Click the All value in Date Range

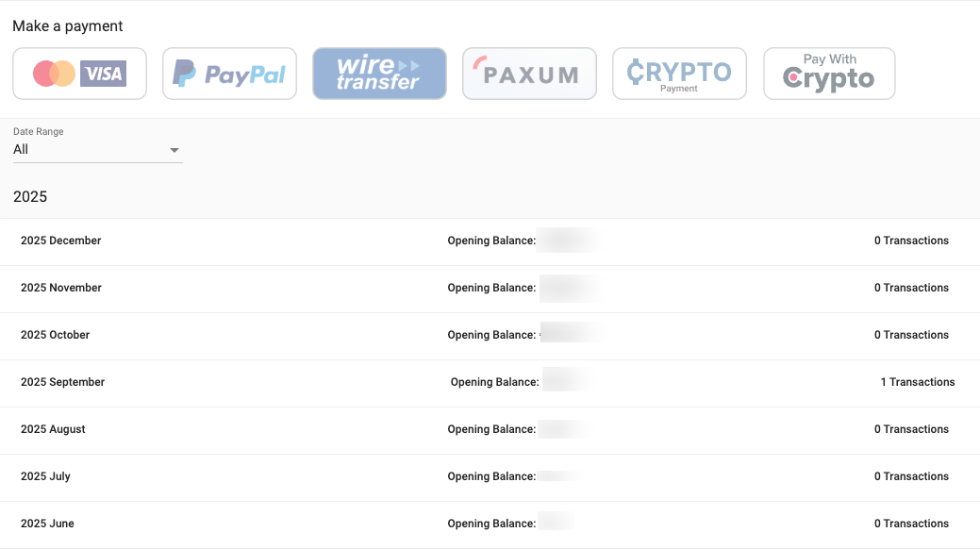click(21, 149)
